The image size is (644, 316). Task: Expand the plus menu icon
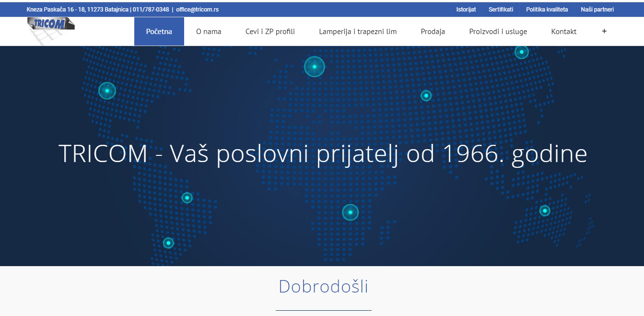click(604, 31)
